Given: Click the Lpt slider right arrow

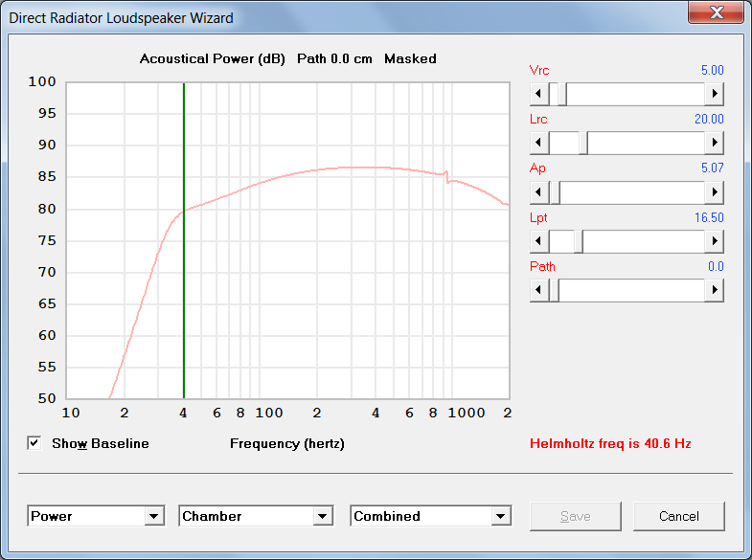Looking at the screenshot, I should (x=714, y=241).
